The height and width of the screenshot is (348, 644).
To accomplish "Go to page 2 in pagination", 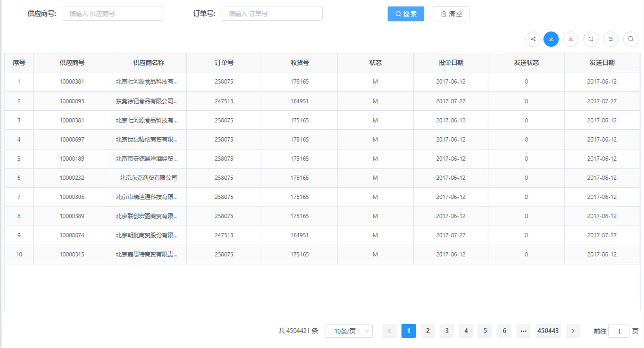I will point(428,331).
